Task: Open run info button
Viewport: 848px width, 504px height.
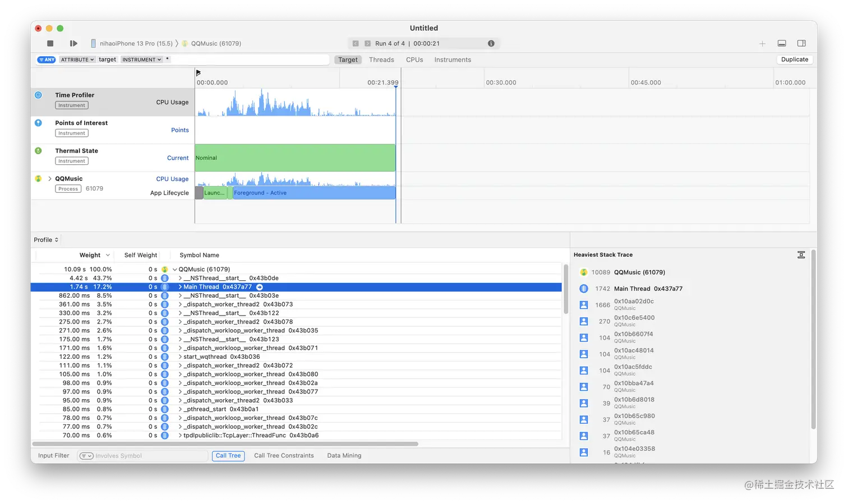Action: 491,43
